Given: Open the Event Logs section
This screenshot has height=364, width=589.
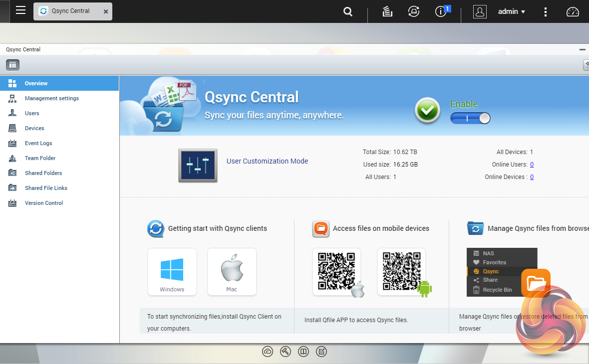Looking at the screenshot, I should (x=38, y=143).
